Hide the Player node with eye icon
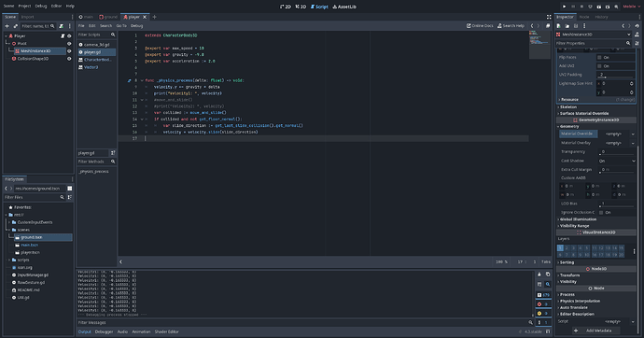The image size is (644, 338). pyautogui.click(x=69, y=36)
